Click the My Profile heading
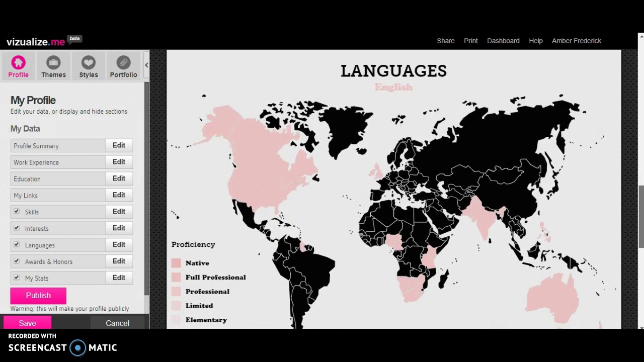The width and height of the screenshot is (644, 362). [33, 101]
